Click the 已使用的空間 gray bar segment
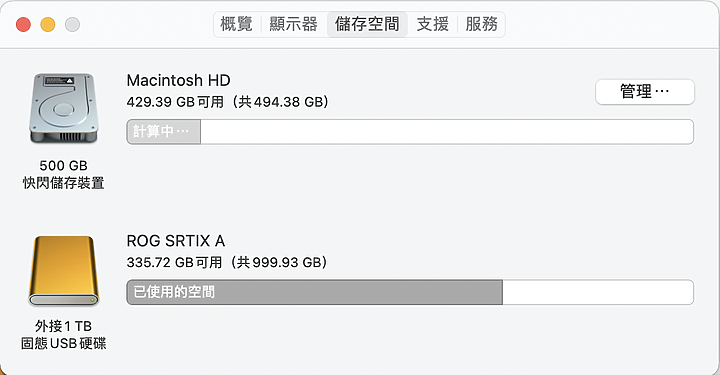720x375 pixels. tap(315, 292)
